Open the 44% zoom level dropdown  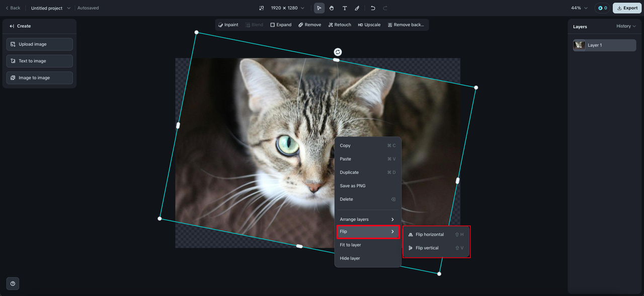pos(580,8)
